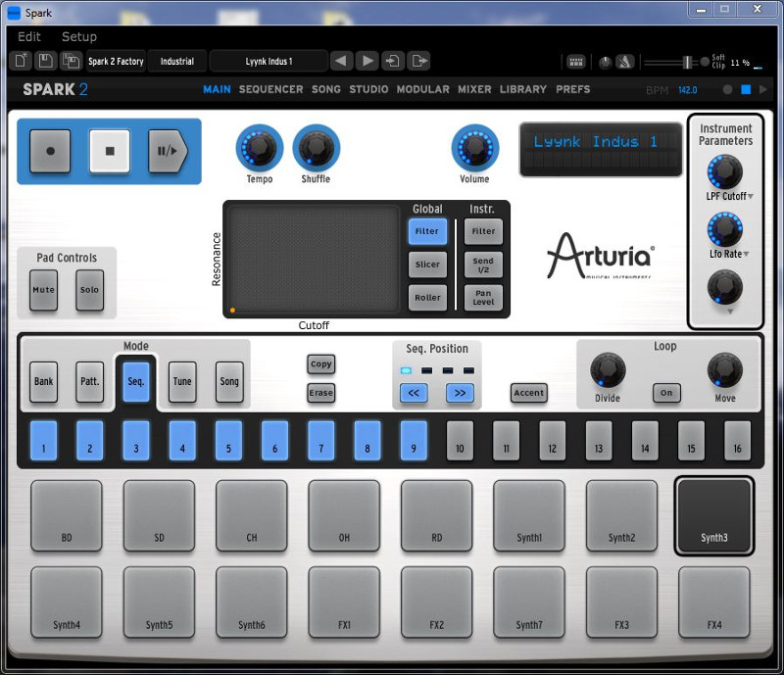The width and height of the screenshot is (784, 675).
Task: Click the BPM value 142.0
Action: 688,90
